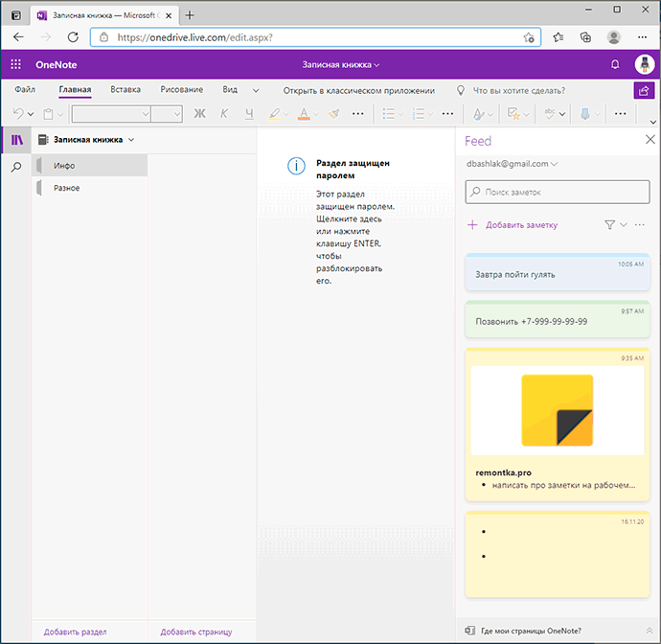661x644 pixels.
Task: Select the Разное section
Action: click(67, 188)
